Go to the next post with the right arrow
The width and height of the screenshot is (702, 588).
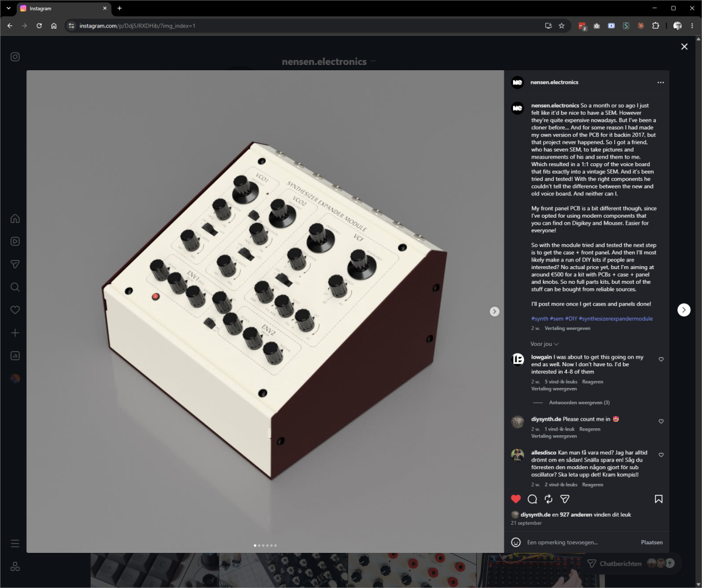(x=684, y=310)
